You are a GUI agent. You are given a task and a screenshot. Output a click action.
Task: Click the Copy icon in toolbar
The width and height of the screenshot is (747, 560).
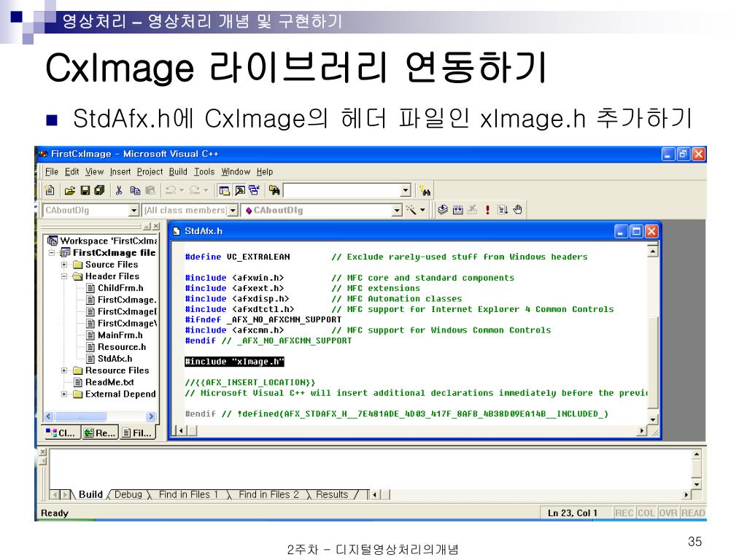(x=135, y=190)
